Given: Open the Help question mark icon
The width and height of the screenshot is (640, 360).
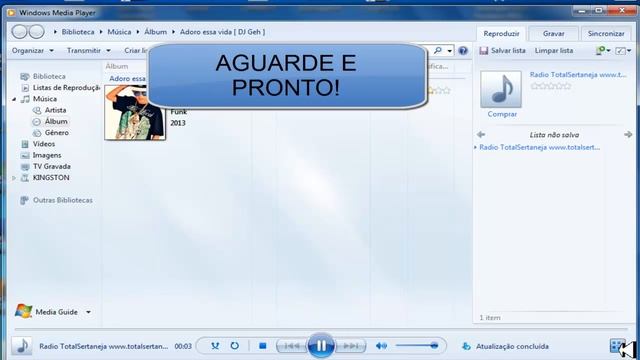Looking at the screenshot, I should point(463,51).
